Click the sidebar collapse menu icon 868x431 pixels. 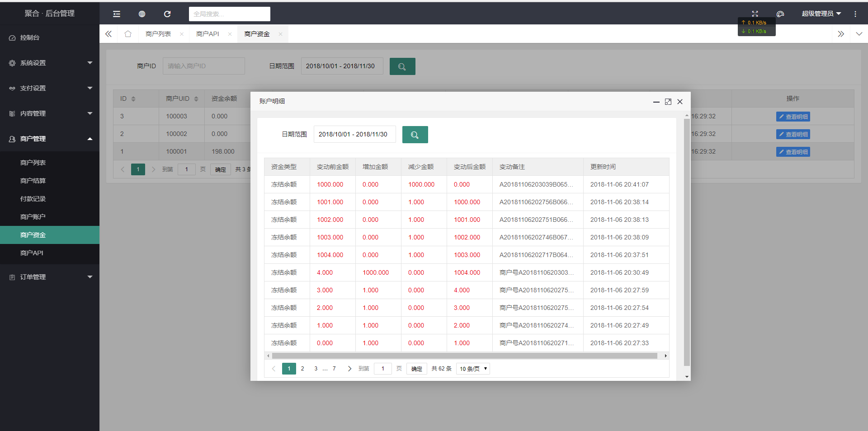click(117, 14)
